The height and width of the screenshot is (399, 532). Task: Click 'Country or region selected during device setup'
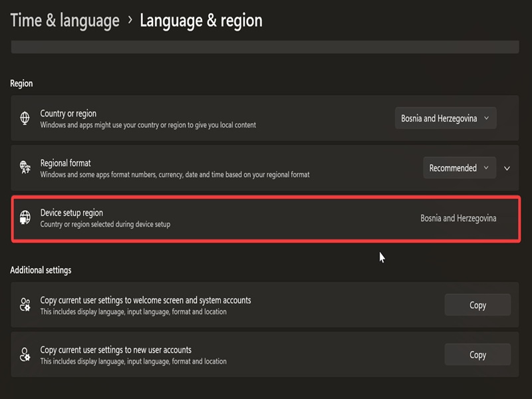[x=105, y=224]
